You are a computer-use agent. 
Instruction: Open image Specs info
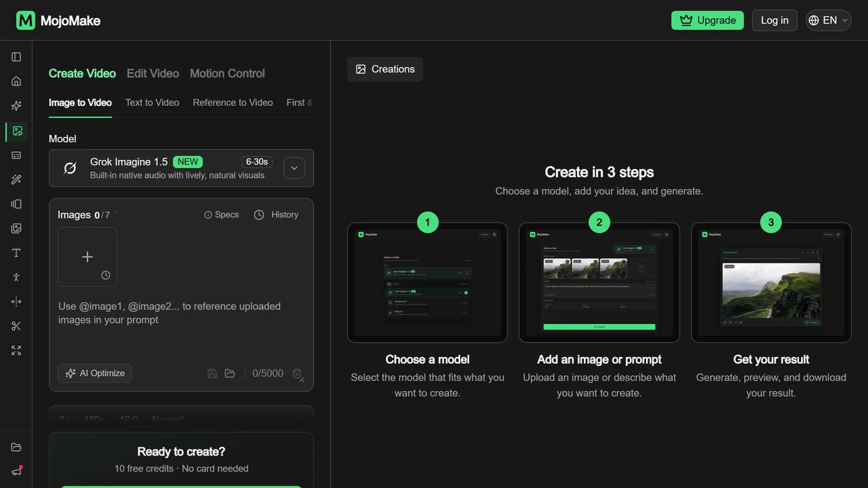pos(222,215)
